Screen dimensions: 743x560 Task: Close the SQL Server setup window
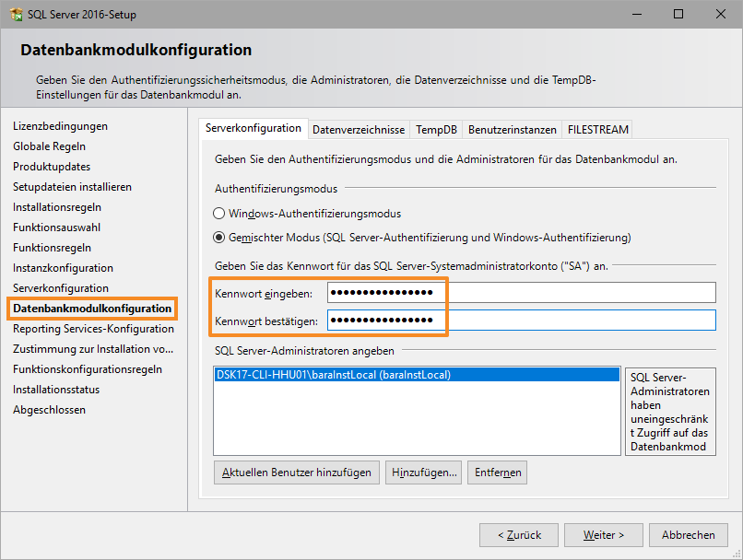coord(721,15)
